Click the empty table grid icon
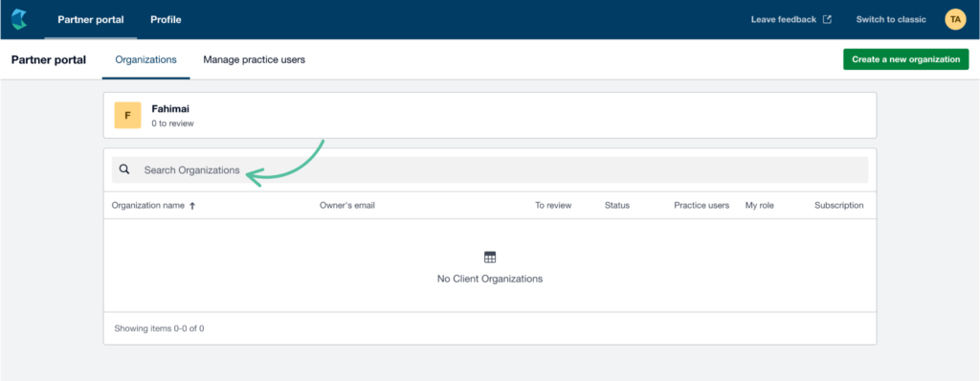This screenshot has height=381, width=980. 490,258
